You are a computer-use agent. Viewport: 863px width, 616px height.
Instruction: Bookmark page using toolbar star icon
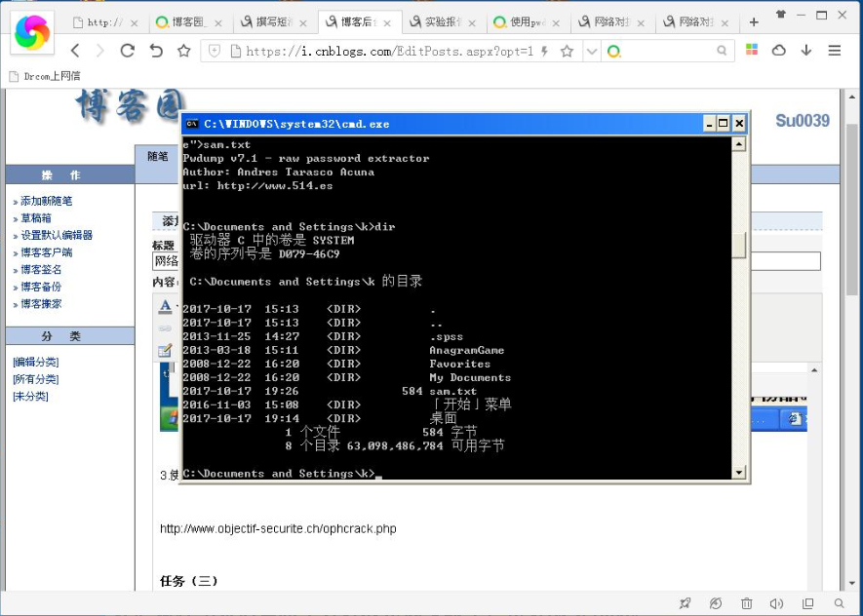(x=184, y=51)
